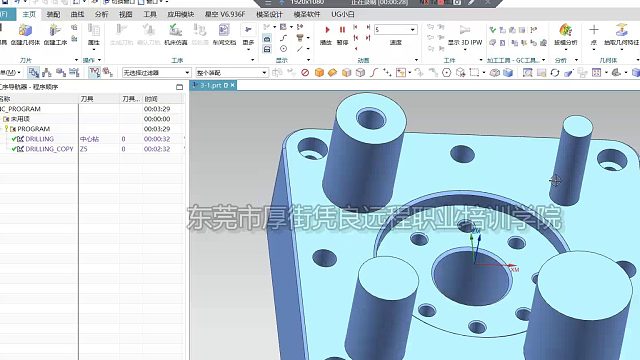This screenshot has height=360, width=640.
Task: Expand the 动画 group options arrow
Action: (416, 60)
